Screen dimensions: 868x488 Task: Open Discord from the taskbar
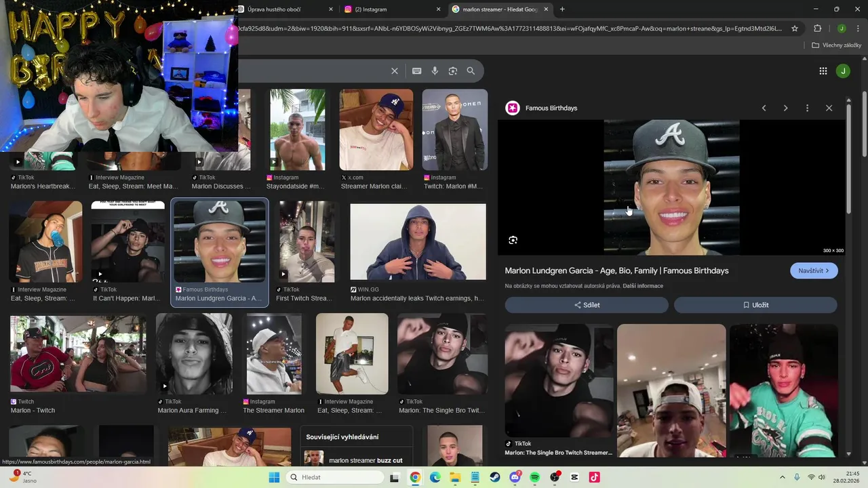(x=515, y=477)
